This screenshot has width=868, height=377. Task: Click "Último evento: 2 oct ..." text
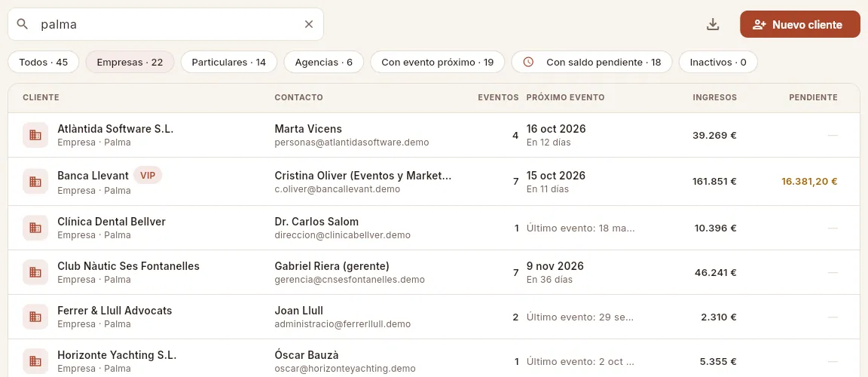[581, 362]
